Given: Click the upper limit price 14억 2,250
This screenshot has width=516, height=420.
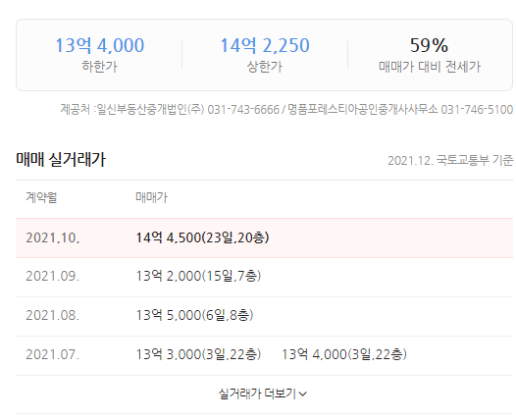Looking at the screenshot, I should click(x=265, y=45).
